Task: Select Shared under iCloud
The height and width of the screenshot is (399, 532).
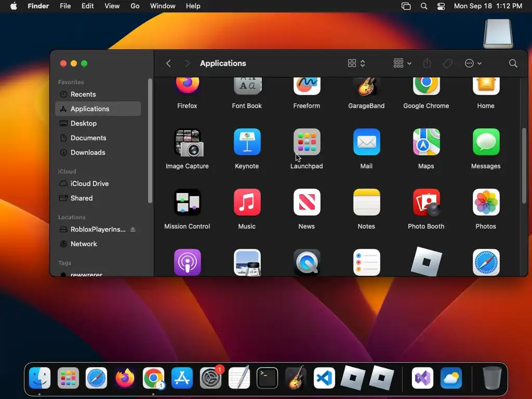Action: click(x=98, y=198)
